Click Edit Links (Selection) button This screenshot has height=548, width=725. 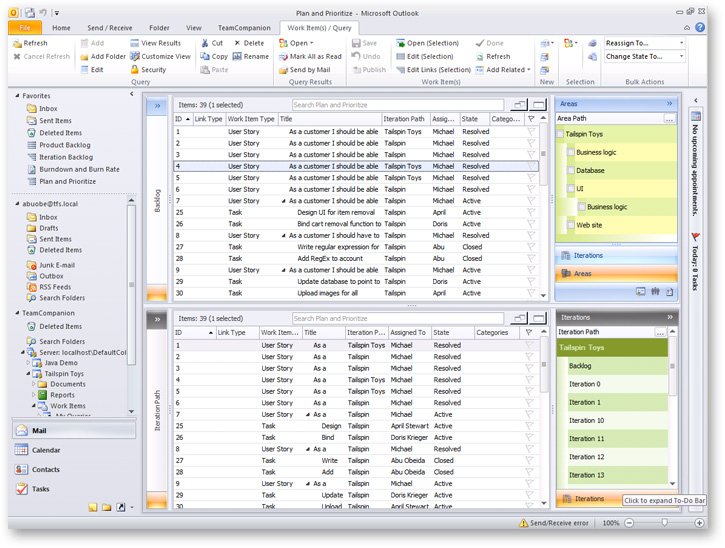[x=432, y=70]
